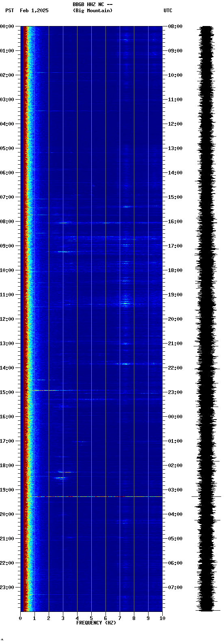Click the FREQUENCY (HZ) axis label
Screen dimensions: 224x644
96,623
